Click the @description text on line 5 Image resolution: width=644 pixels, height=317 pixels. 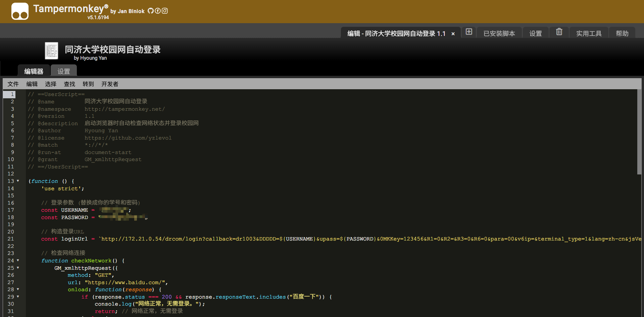click(x=142, y=123)
